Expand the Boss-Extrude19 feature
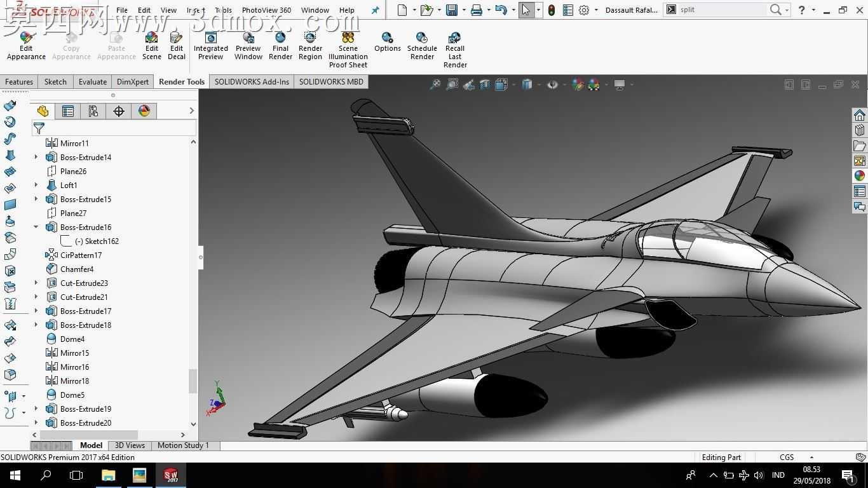The height and width of the screenshot is (488, 868). click(36, 409)
